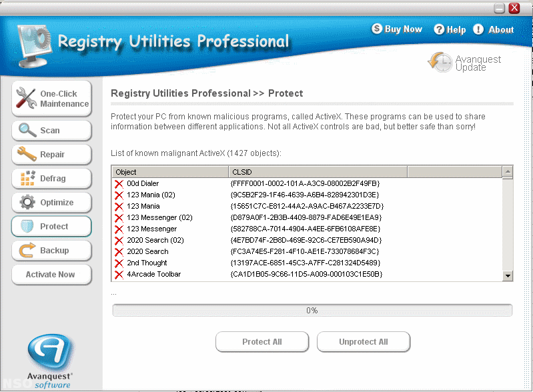Screen dimensions: 533x392
Task: Select CLSID starting with 13197ACE
Action: click(306, 263)
